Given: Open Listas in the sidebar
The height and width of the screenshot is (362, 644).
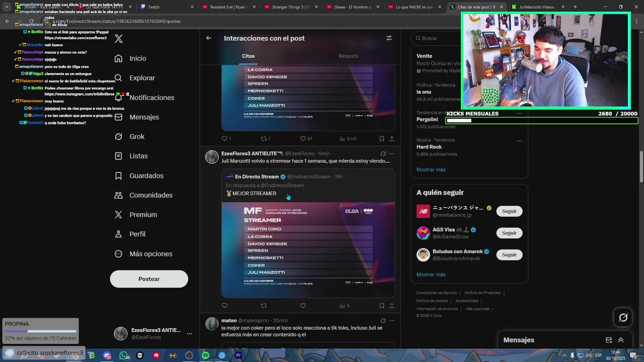Looking at the screenshot, I should click(x=131, y=156).
